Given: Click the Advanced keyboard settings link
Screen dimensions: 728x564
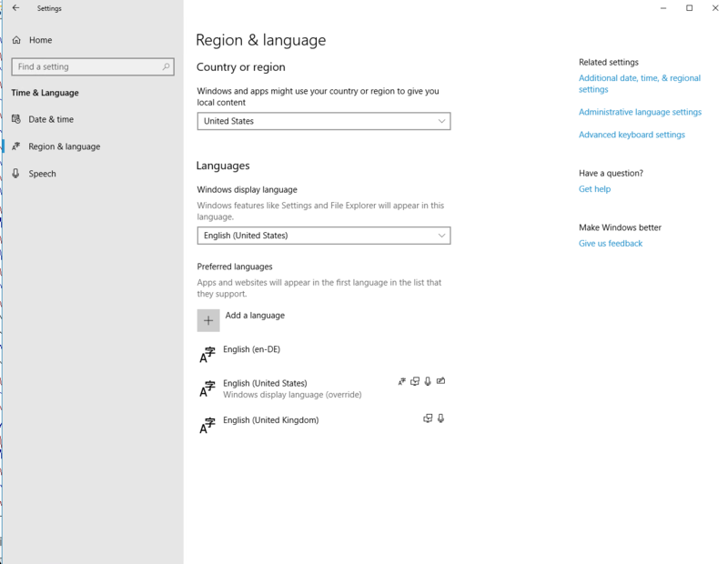Looking at the screenshot, I should [632, 135].
